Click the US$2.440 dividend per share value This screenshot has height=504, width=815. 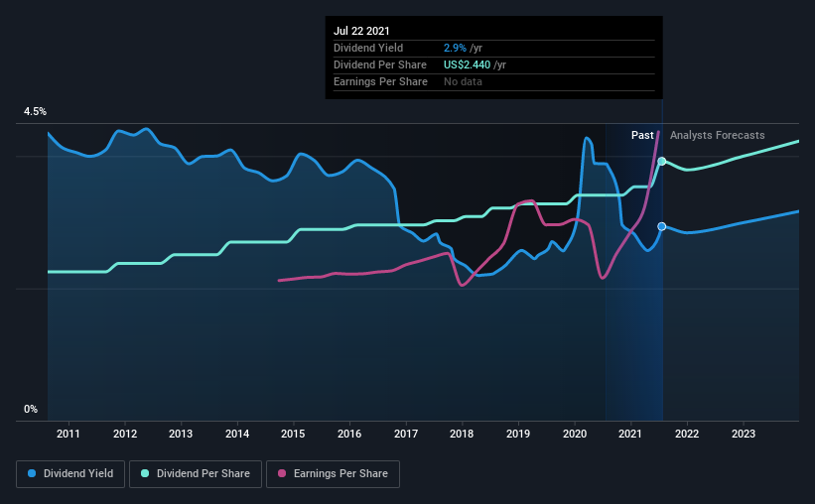point(467,64)
